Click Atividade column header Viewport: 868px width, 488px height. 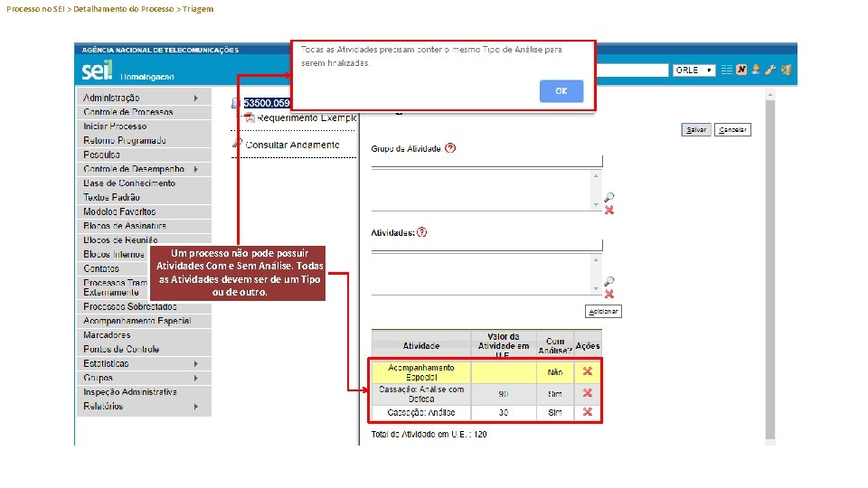tap(421, 346)
